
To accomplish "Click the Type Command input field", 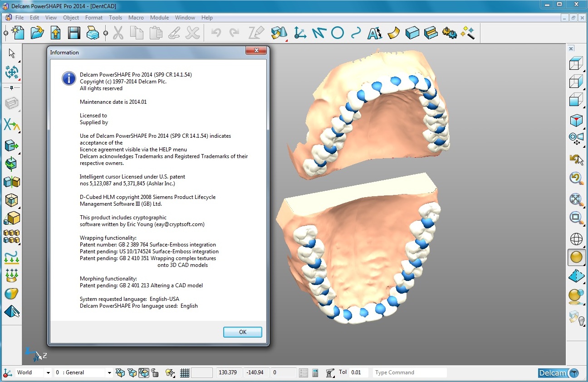I will pos(410,372).
